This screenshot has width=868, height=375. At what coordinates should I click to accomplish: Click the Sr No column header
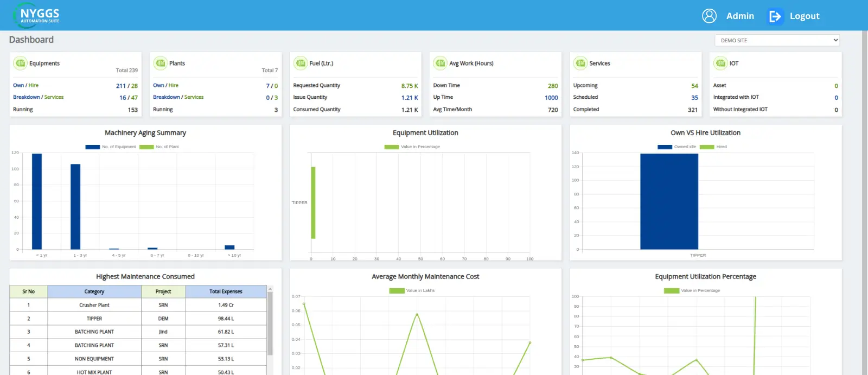point(28,291)
